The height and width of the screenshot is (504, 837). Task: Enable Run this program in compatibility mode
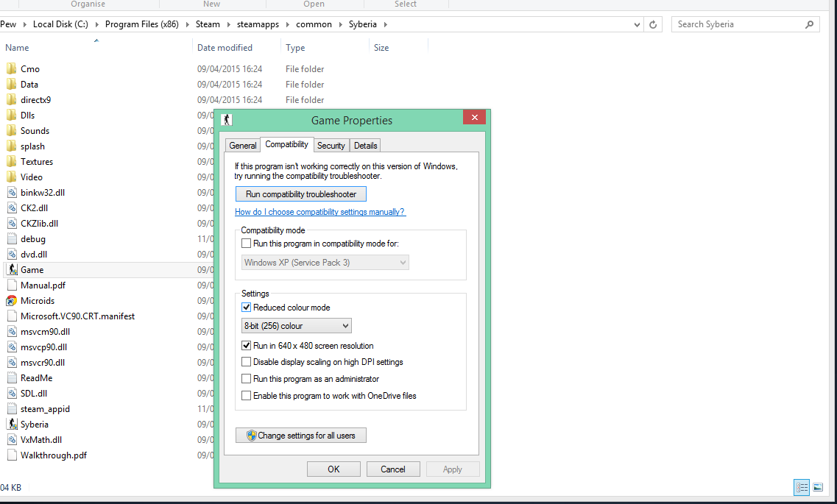(x=246, y=244)
